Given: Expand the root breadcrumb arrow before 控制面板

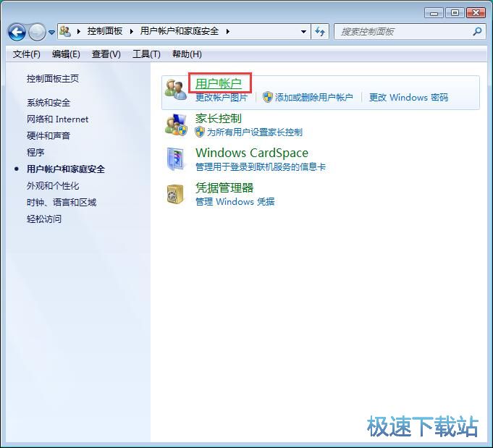Looking at the screenshot, I should pyautogui.click(x=79, y=31).
